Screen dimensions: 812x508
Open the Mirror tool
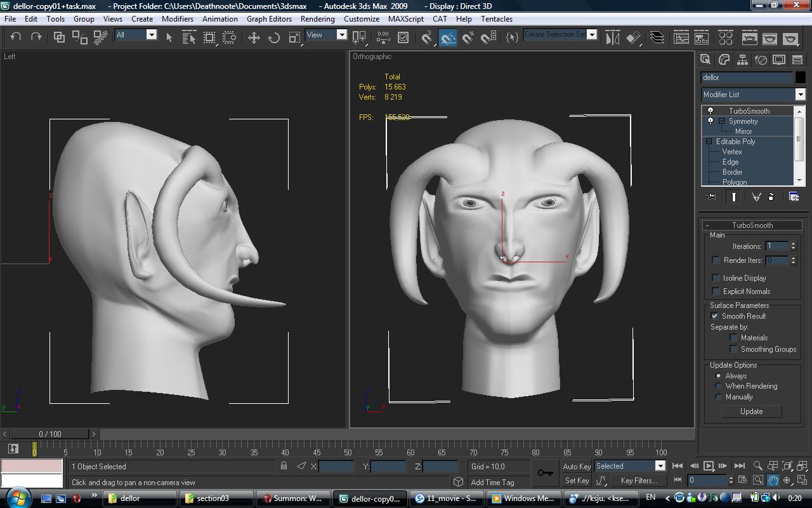tap(612, 37)
